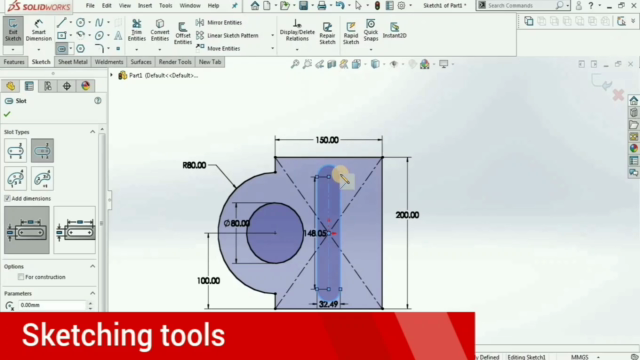Open Move Entities dropdown arrow
The width and height of the screenshot is (640, 360).
(x=272, y=49)
